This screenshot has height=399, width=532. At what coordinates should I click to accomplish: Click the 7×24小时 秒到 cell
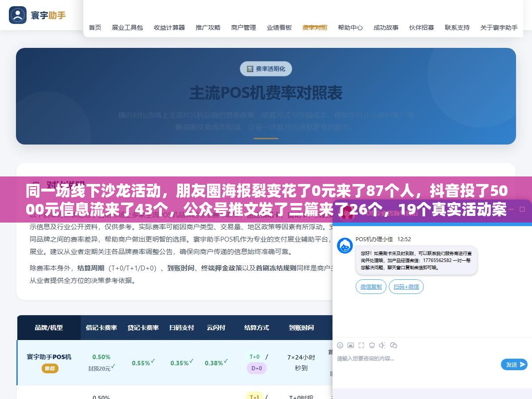(x=301, y=363)
